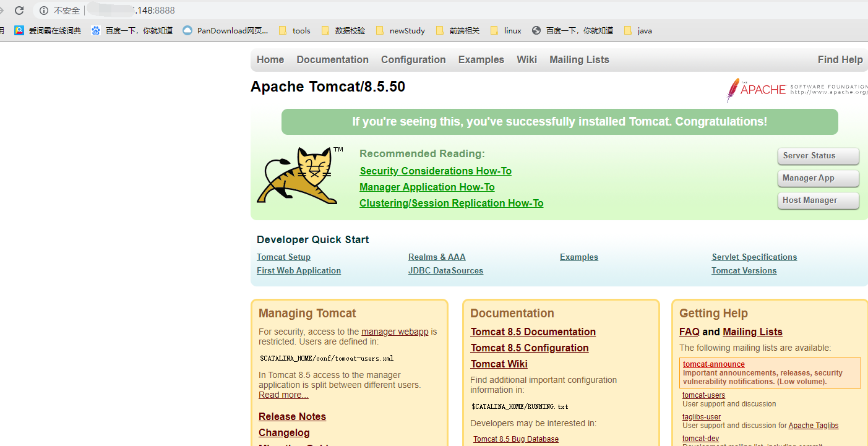Click the Apache Software Foundation logo
This screenshot has width=868, height=446.
pos(797,90)
